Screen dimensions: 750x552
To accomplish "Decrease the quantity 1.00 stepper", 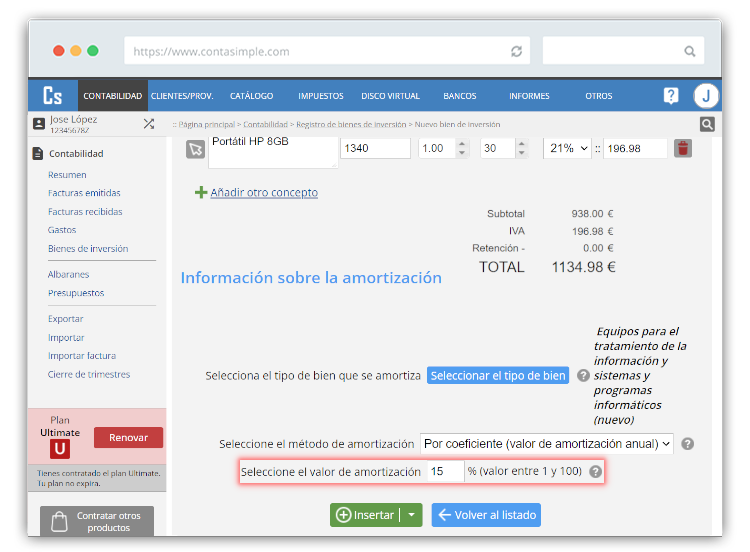I will coord(462,153).
